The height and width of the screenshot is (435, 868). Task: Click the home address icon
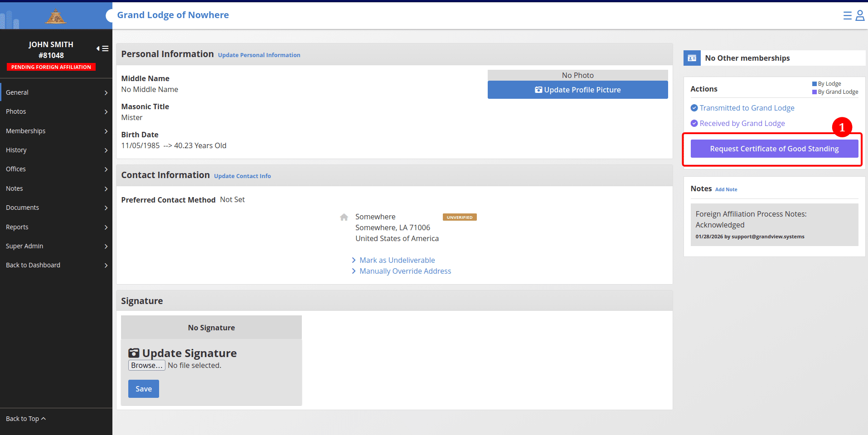click(344, 217)
